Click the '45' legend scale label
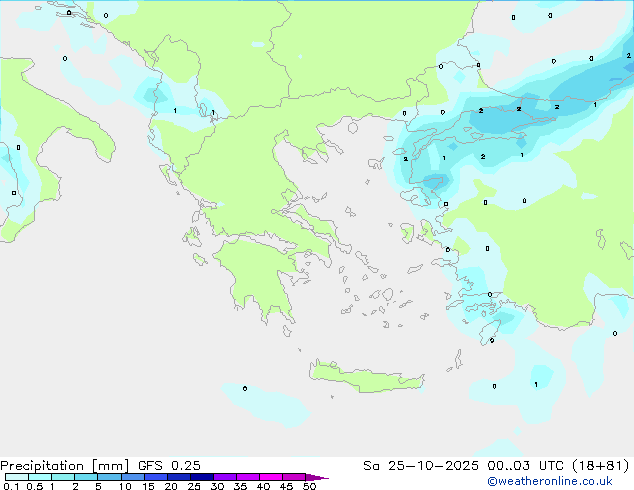Image resolution: width=634 pixels, height=490 pixels. pyautogui.click(x=286, y=486)
